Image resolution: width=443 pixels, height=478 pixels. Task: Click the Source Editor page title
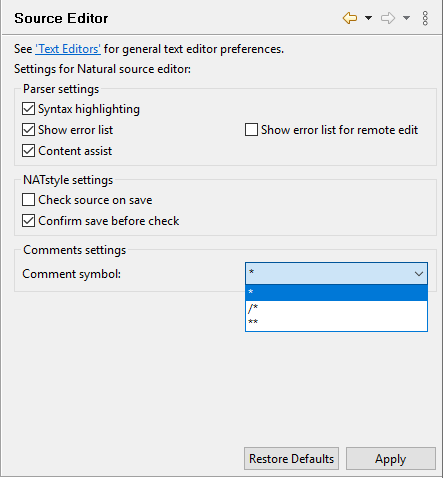tap(61, 18)
